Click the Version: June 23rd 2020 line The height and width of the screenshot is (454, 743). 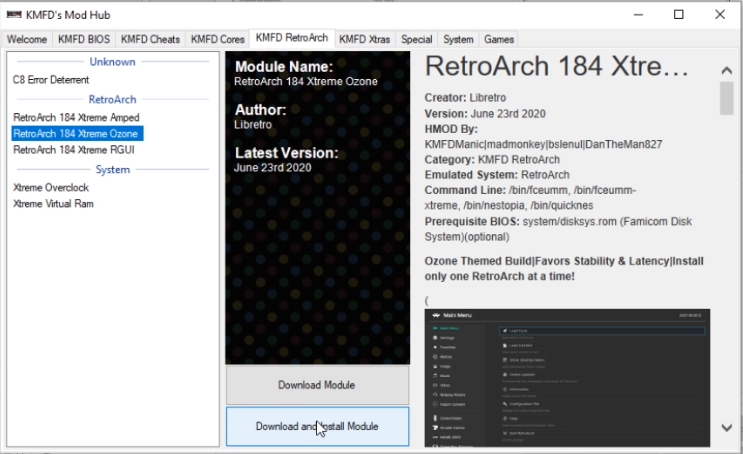[485, 114]
